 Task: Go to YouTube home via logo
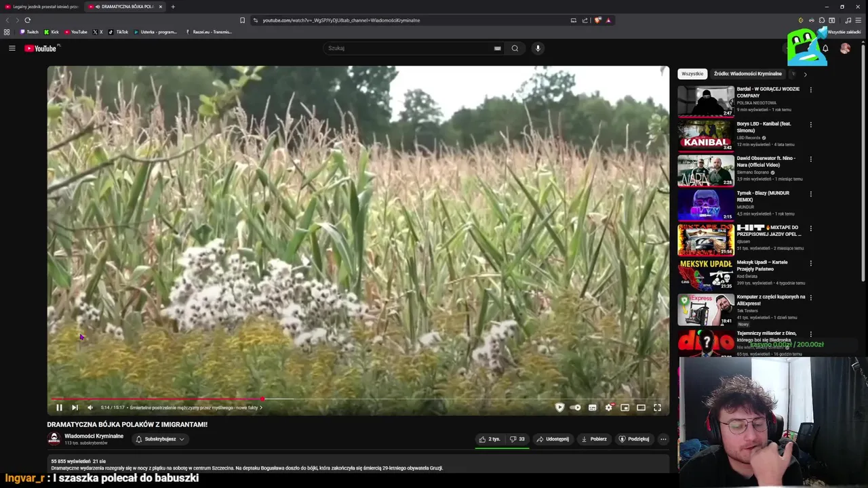click(x=42, y=48)
